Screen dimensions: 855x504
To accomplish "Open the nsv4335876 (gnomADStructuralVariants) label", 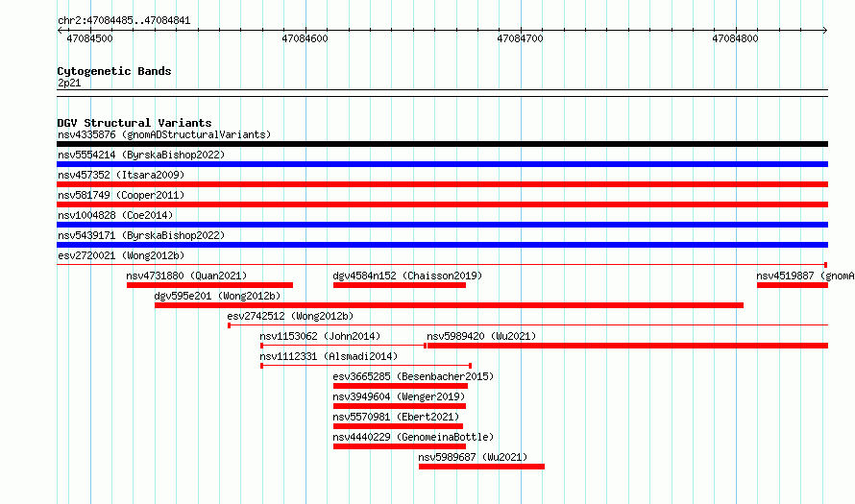I will [164, 134].
